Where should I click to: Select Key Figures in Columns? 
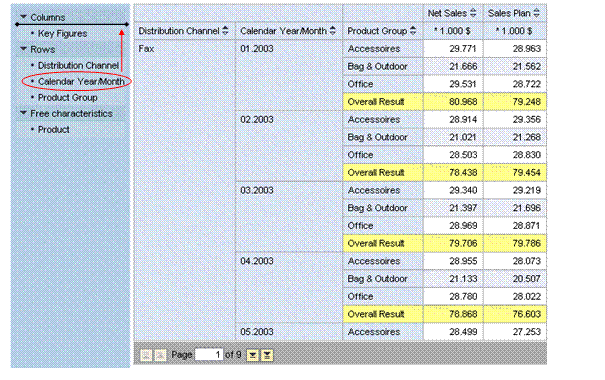pyautogui.click(x=62, y=34)
